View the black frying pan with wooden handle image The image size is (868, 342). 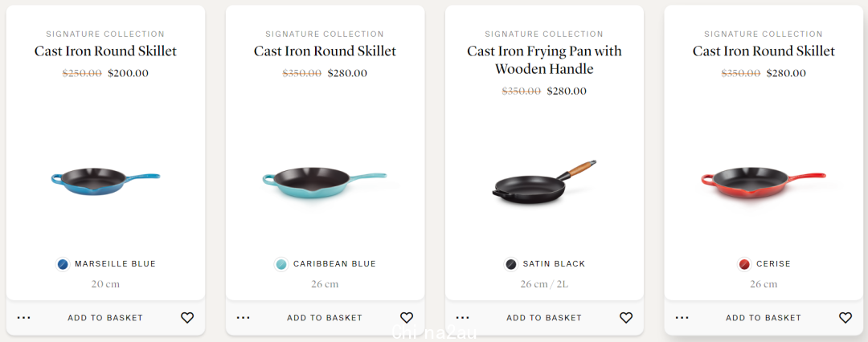pyautogui.click(x=544, y=183)
